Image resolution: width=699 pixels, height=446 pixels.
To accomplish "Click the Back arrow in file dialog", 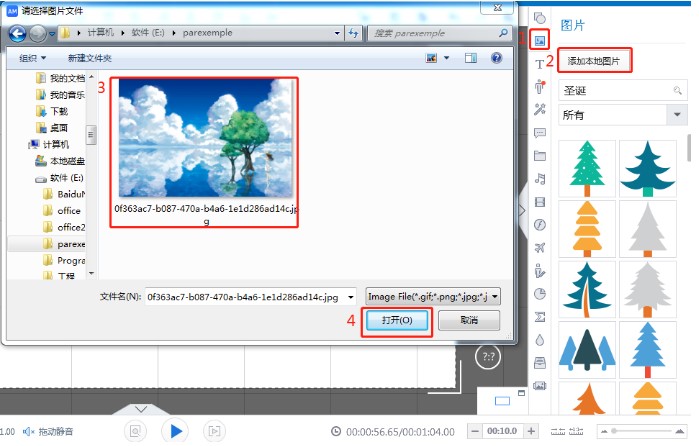I will click(18, 33).
